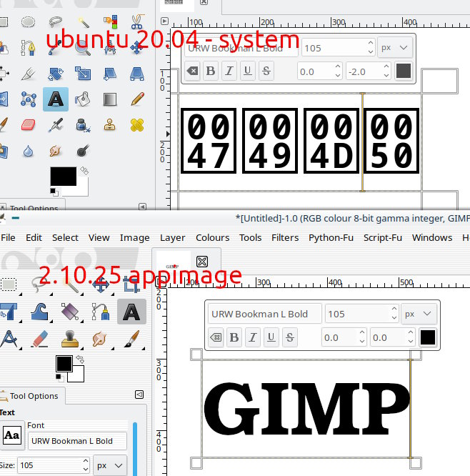Screen dimensions: 470x476
Task: Select the Smudge tool in ubuntu 20.04 window
Action: tap(55, 151)
